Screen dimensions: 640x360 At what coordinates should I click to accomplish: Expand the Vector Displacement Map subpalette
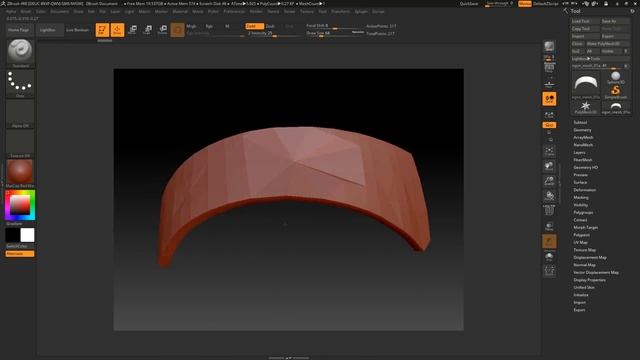pyautogui.click(x=596, y=272)
